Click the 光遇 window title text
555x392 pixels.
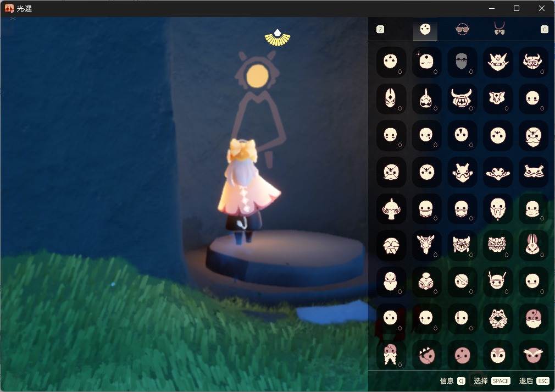[24, 8]
